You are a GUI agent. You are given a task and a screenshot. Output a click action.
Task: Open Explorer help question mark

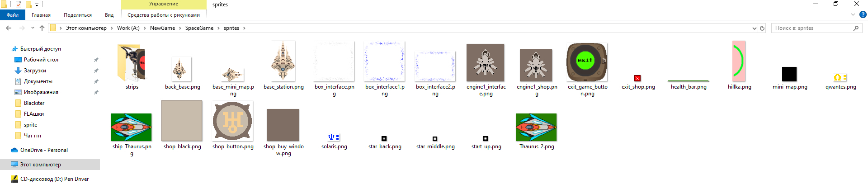863,15
